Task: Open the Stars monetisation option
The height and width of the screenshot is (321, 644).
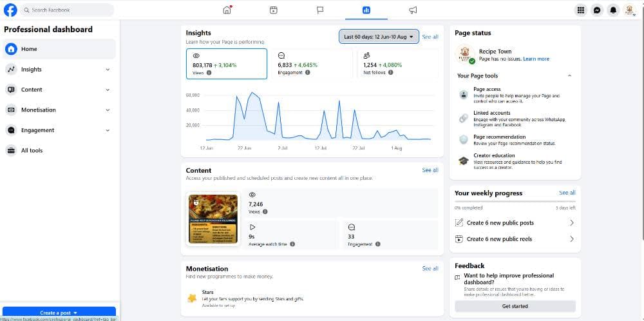Action: (x=312, y=299)
